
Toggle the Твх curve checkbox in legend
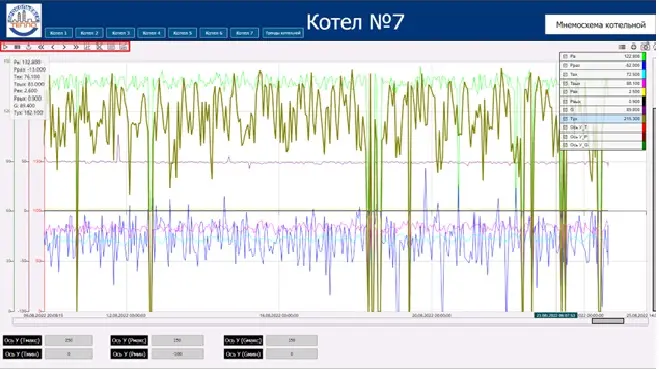(x=565, y=74)
